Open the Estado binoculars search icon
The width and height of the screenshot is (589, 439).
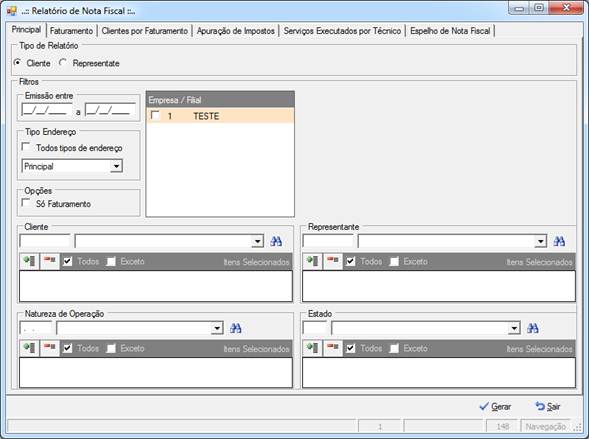click(533, 329)
